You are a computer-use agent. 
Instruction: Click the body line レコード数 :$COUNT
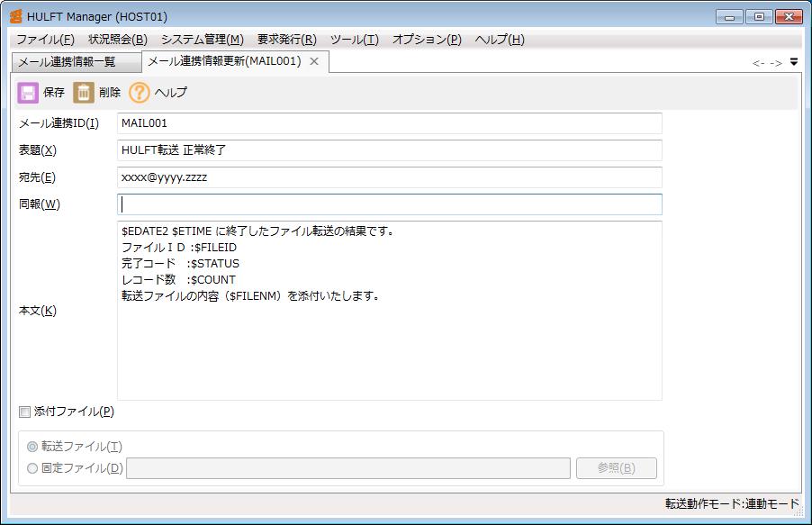[178, 280]
